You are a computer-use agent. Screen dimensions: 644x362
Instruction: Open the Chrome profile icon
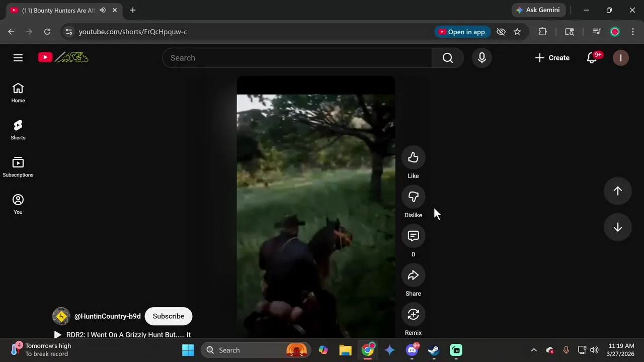pos(615,32)
